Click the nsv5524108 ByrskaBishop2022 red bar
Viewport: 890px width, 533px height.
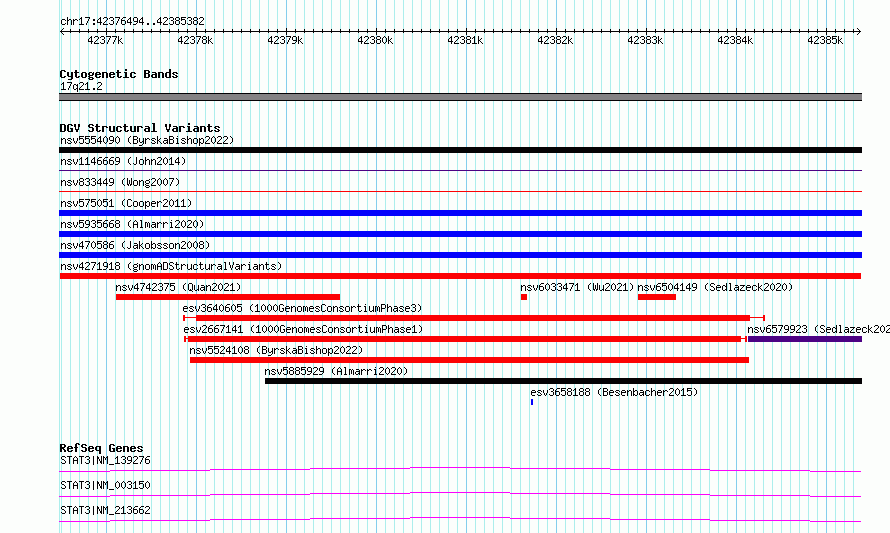pos(469,360)
